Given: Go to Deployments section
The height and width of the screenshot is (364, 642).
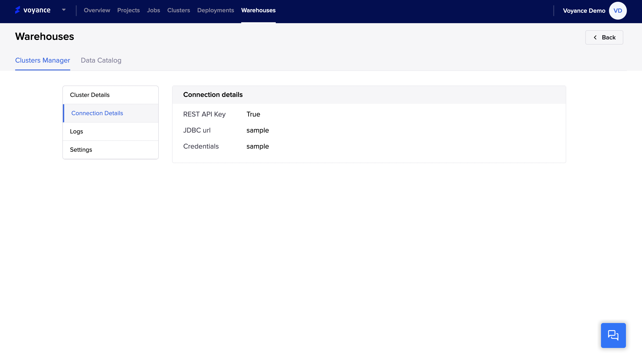Looking at the screenshot, I should [x=215, y=10].
